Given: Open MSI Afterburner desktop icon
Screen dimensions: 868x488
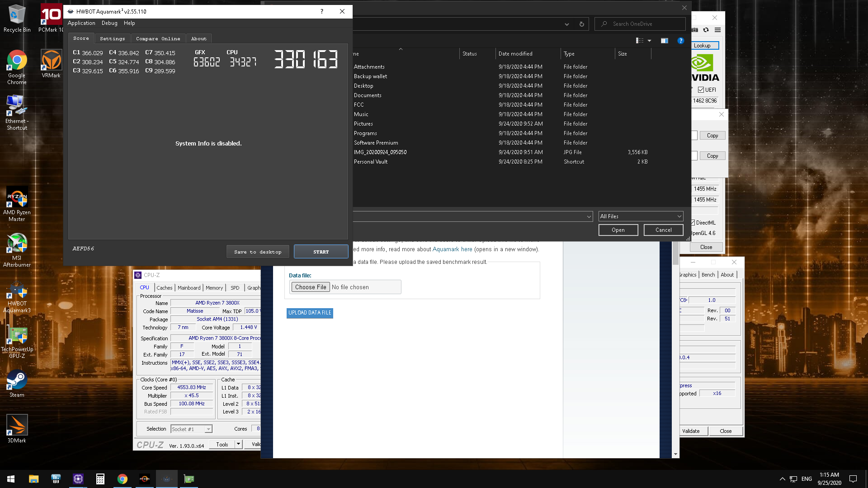Looking at the screenshot, I should click(17, 250).
